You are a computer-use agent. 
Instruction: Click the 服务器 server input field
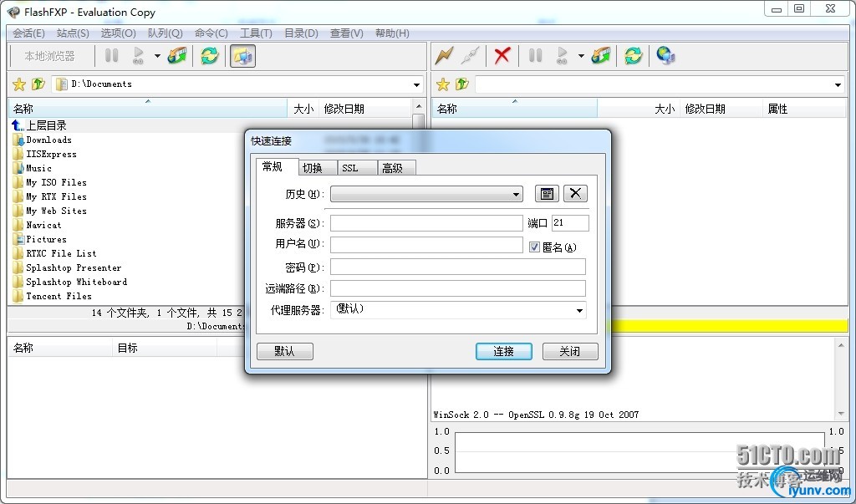[426, 223]
